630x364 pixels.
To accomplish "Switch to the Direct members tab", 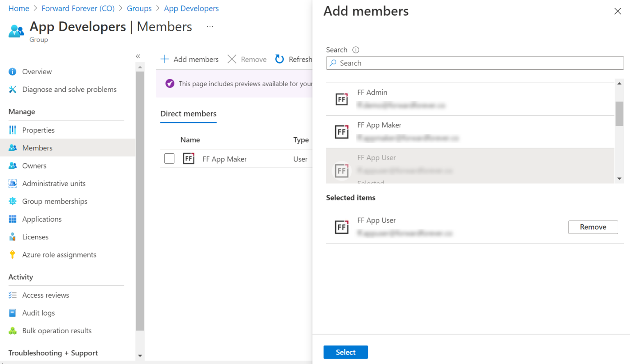I will [188, 114].
